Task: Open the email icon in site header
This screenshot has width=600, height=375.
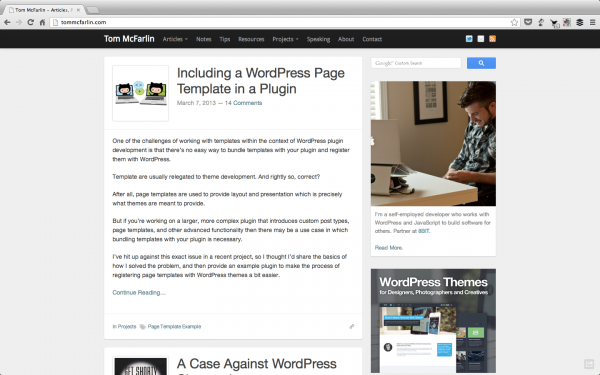Action: click(x=481, y=39)
